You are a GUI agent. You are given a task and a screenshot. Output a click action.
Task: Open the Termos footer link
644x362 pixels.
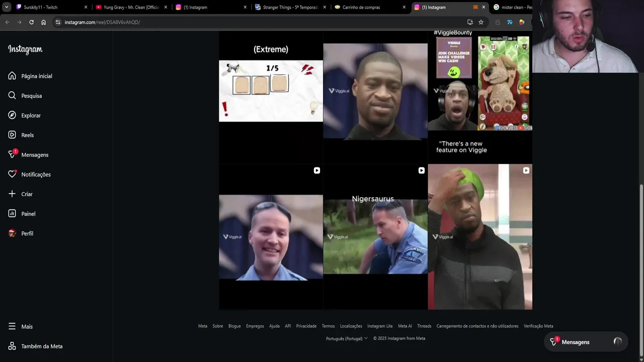tap(328, 326)
